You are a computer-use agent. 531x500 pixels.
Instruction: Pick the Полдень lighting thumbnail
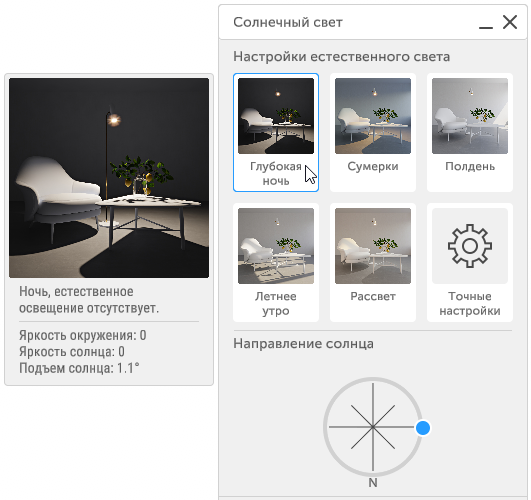click(470, 116)
